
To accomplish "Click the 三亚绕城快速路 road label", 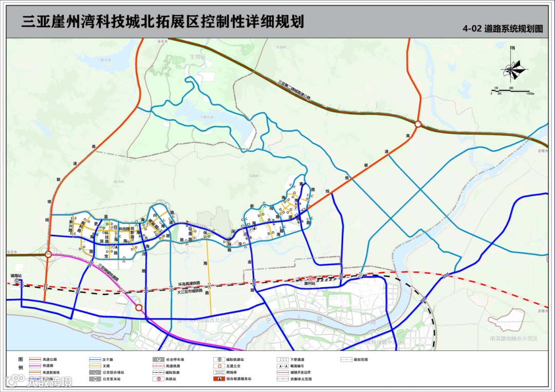I will 108,272.
